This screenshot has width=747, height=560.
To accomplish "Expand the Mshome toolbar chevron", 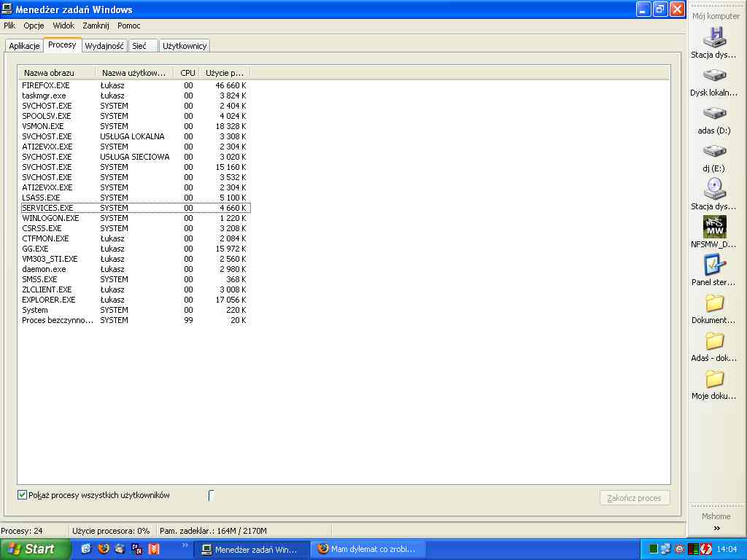I will (716, 528).
